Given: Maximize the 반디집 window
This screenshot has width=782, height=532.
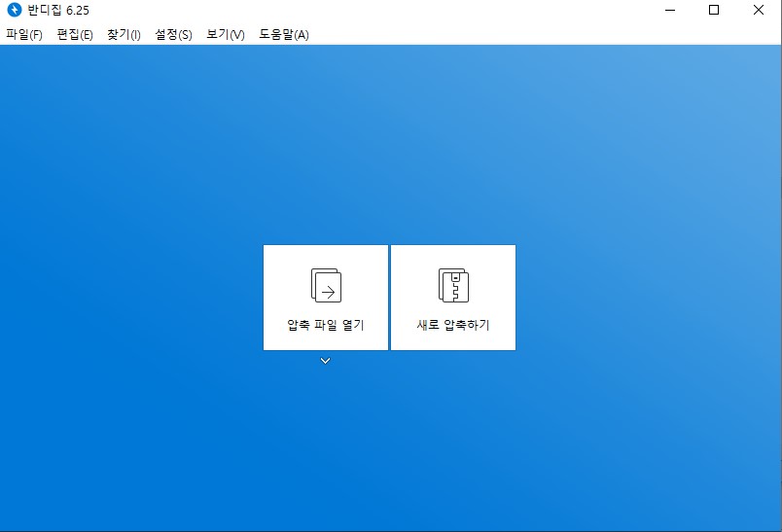Looking at the screenshot, I should tap(714, 10).
